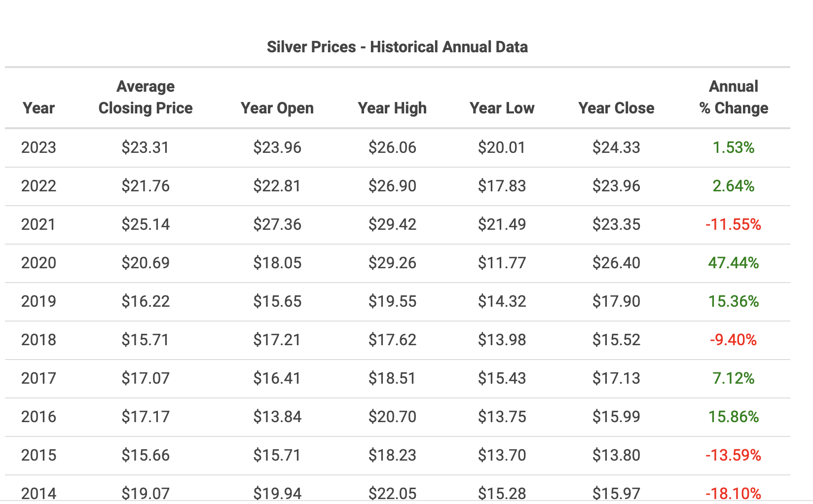Click the Average Closing Price column header
The width and height of the screenshot is (813, 504).
[x=146, y=97]
